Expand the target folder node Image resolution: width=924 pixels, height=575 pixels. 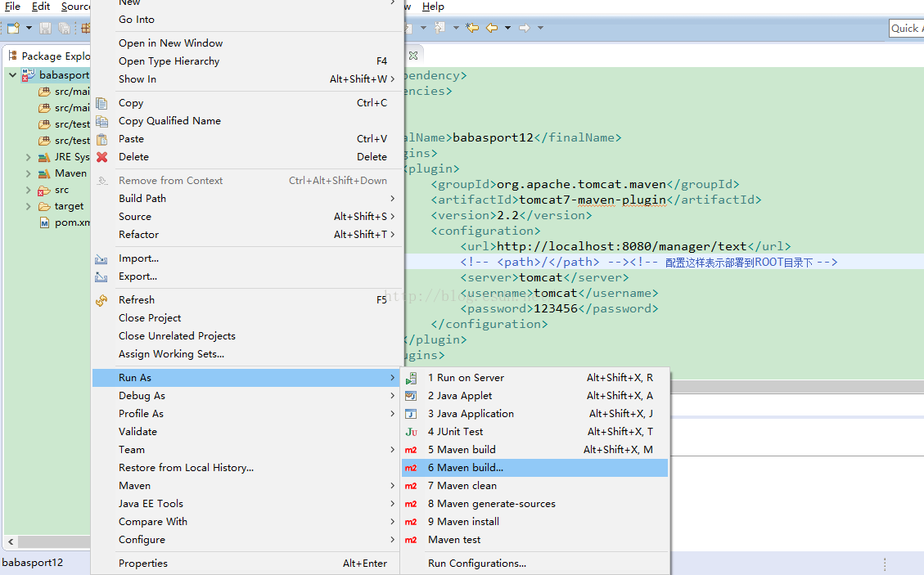click(x=28, y=206)
